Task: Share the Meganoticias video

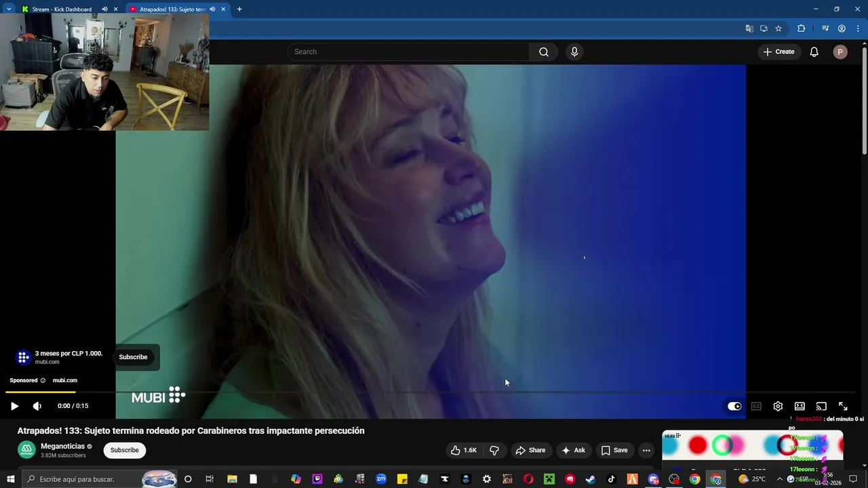Action: (530, 450)
